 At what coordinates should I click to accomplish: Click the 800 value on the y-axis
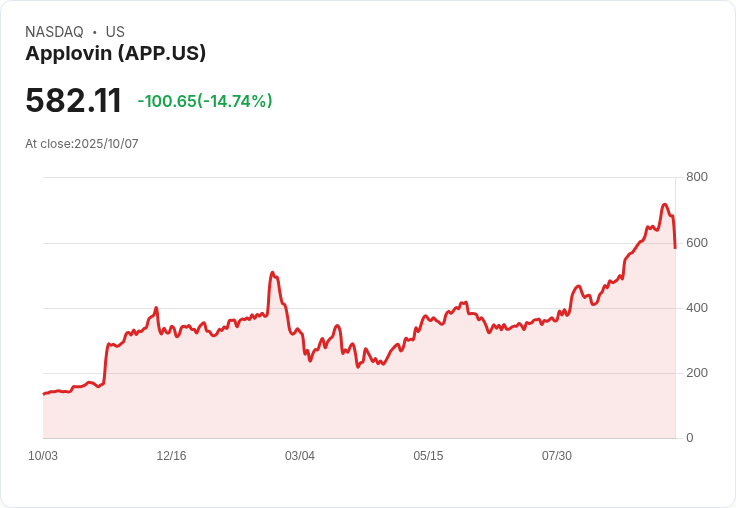click(x=697, y=177)
